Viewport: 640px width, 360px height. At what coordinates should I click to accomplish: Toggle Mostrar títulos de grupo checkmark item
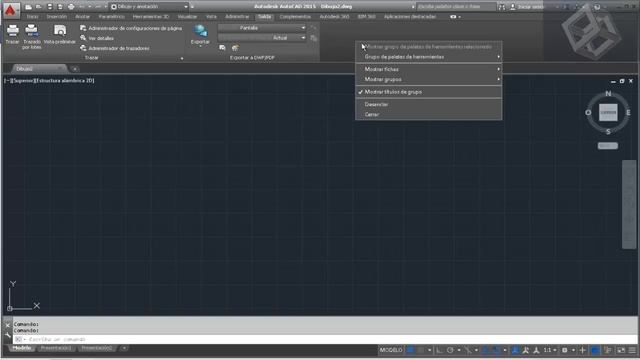pos(429,92)
